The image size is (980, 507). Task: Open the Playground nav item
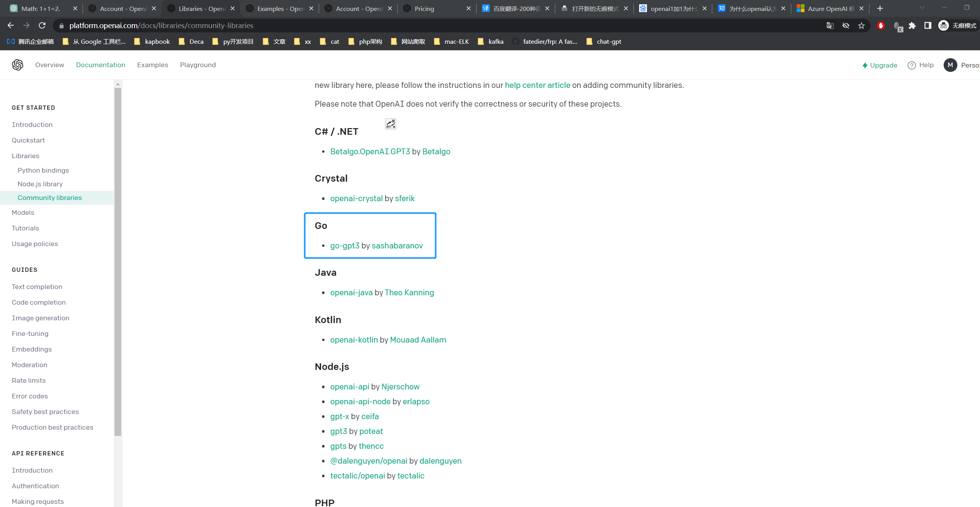(x=198, y=65)
